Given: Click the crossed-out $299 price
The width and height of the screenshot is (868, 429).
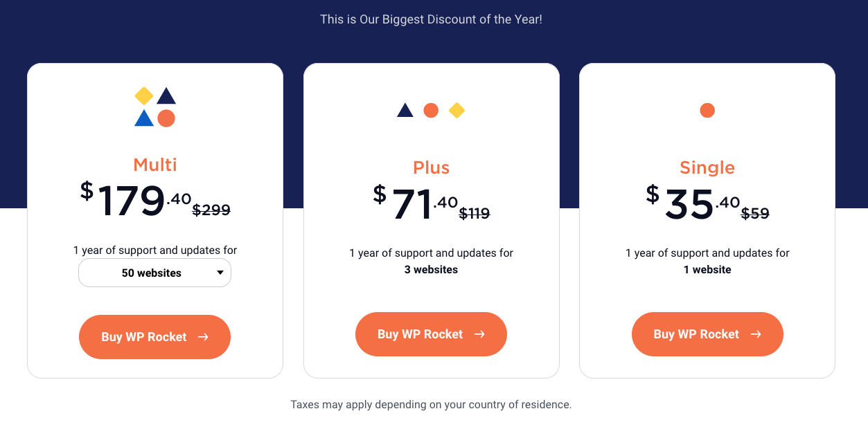Looking at the screenshot, I should pyautogui.click(x=213, y=210).
